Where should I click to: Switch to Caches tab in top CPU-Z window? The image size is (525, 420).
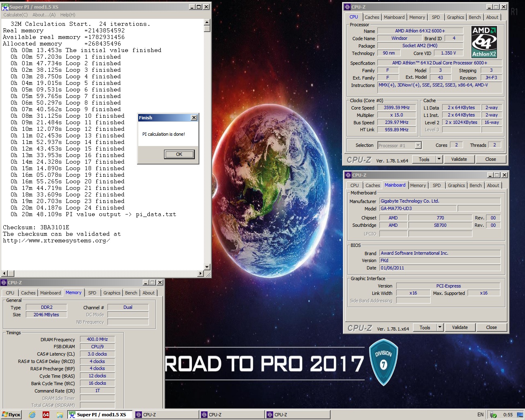(x=372, y=17)
